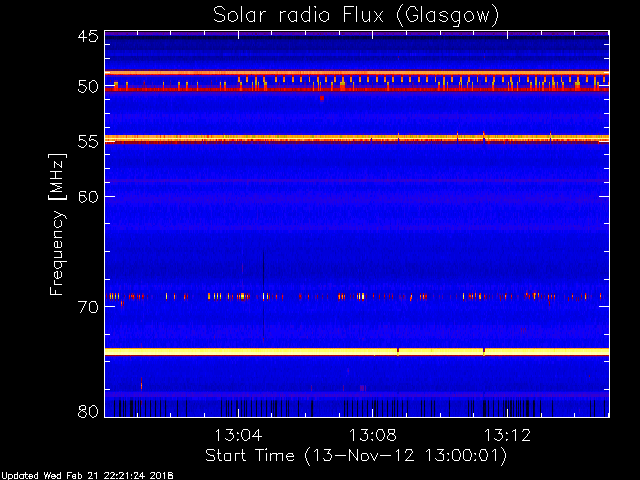640x480 pixels.
Task: Select the 60 MHz axis tick label
Action: [88, 196]
